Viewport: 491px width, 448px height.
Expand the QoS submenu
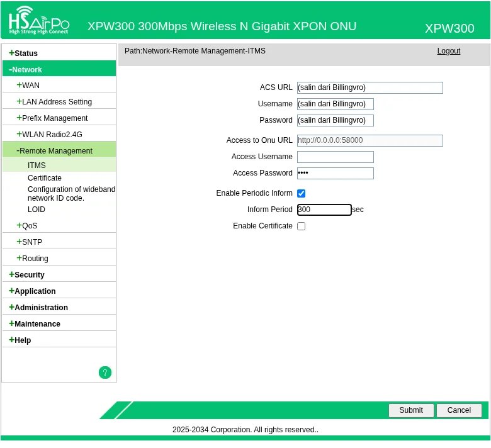(59, 225)
